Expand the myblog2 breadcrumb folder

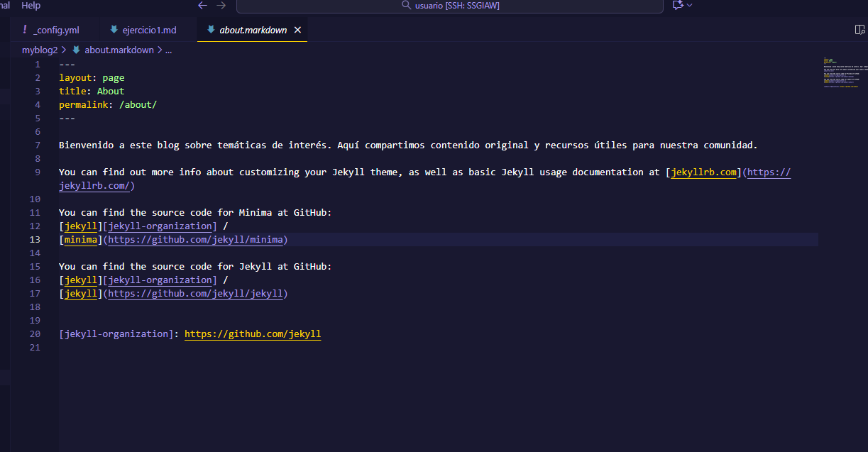pos(40,50)
